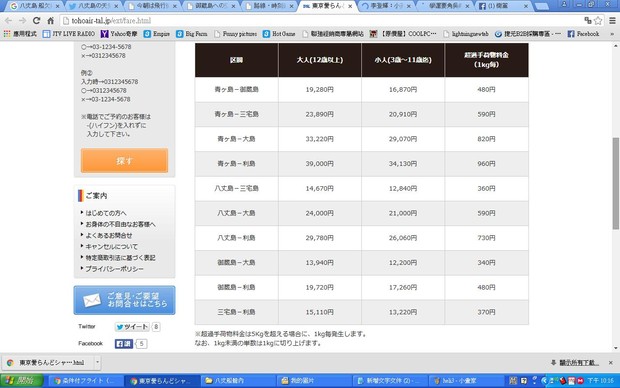Open the キャンセルについて link
Image resolution: width=620 pixels, height=388 pixels.
112,246
